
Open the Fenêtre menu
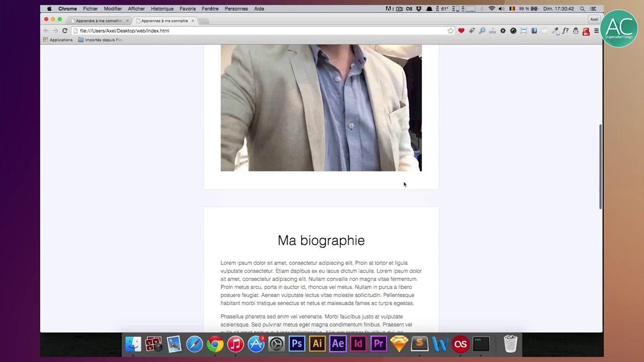(210, 9)
